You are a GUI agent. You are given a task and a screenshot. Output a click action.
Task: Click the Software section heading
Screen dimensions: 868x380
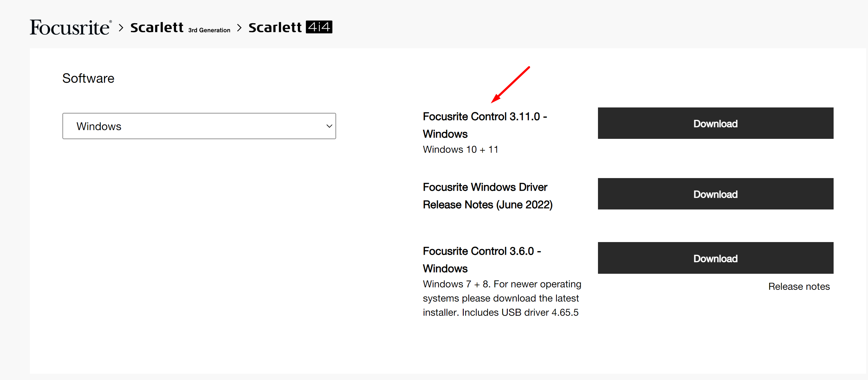click(88, 78)
